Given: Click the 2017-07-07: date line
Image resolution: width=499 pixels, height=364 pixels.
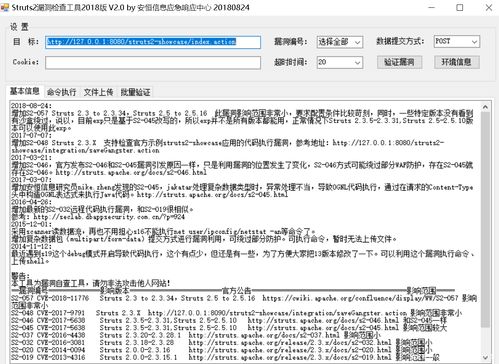Looking at the screenshot, I should (x=31, y=135).
